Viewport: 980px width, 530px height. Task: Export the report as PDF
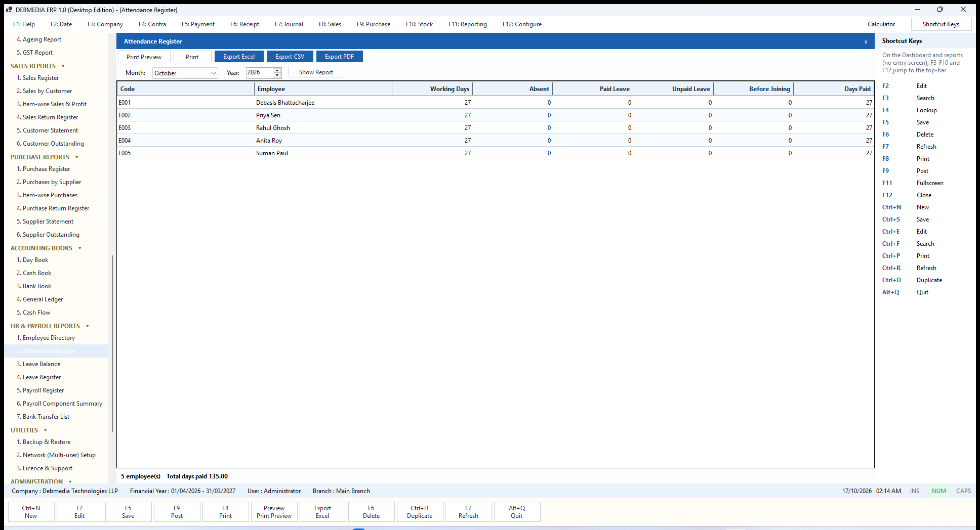[x=339, y=57]
